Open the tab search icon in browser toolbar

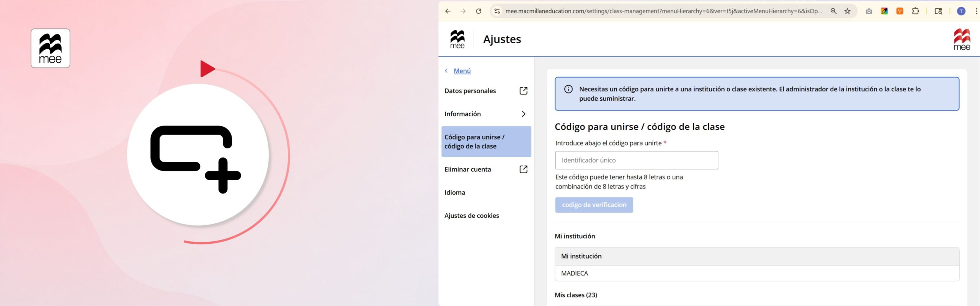[x=938, y=11]
